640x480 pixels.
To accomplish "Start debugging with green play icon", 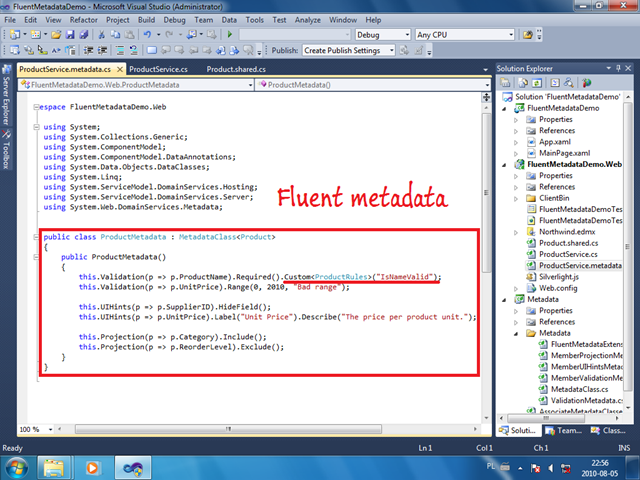I will pyautogui.click(x=230, y=35).
